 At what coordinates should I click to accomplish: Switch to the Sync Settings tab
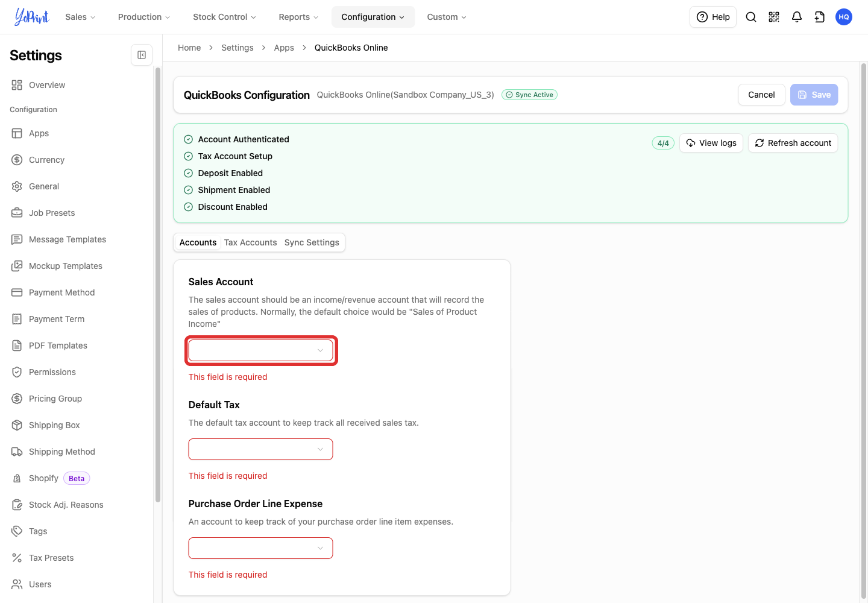point(312,242)
